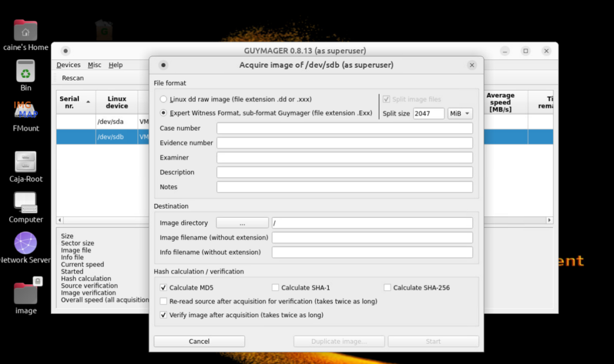Maximize the Guymager main window
This screenshot has width=614, height=364.
pos(525,51)
